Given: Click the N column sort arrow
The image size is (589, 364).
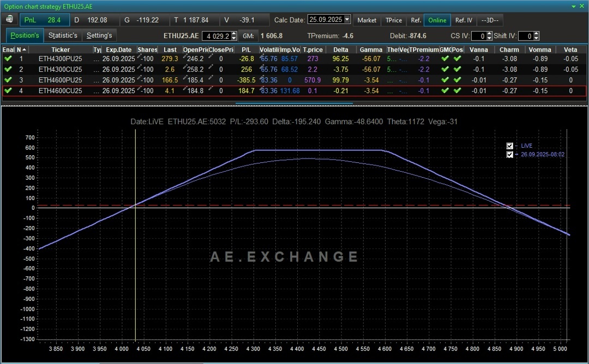Looking at the screenshot, I should point(25,50).
